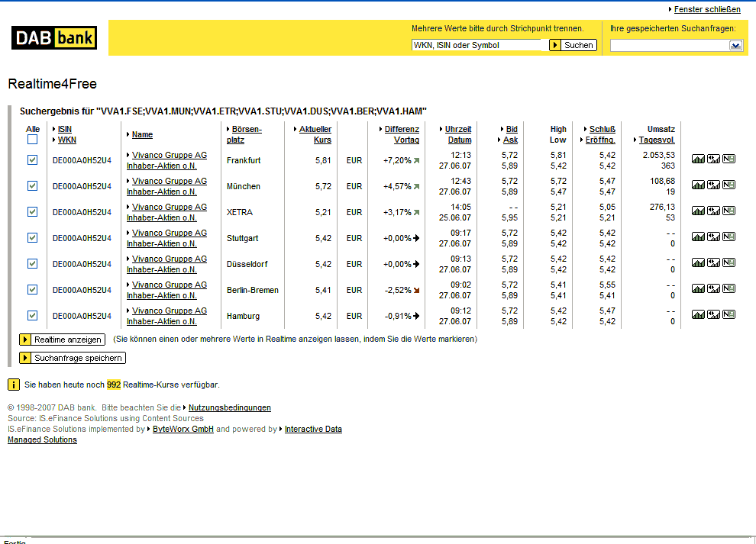Open chart comparison icon for Berlin-Bremen row
This screenshot has height=544, width=756.
(713, 289)
